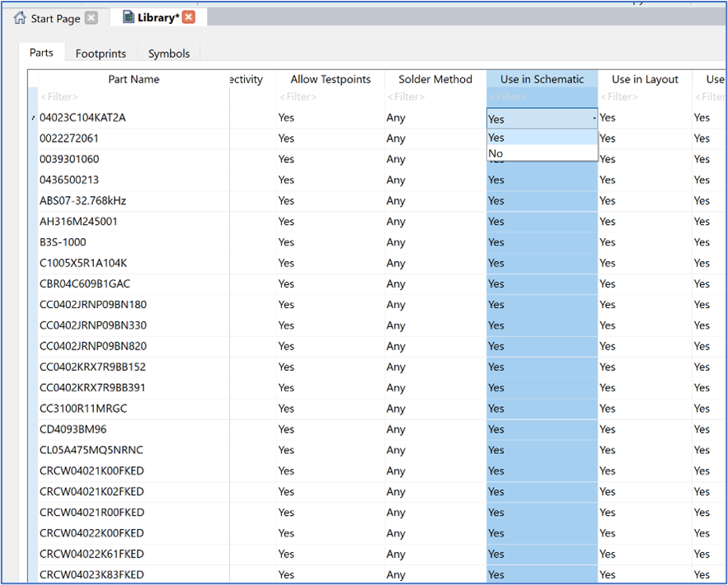Viewport: 728px width, 585px height.
Task: Collapse the Use in Schematic dropdown arrow
Action: pos(593,119)
